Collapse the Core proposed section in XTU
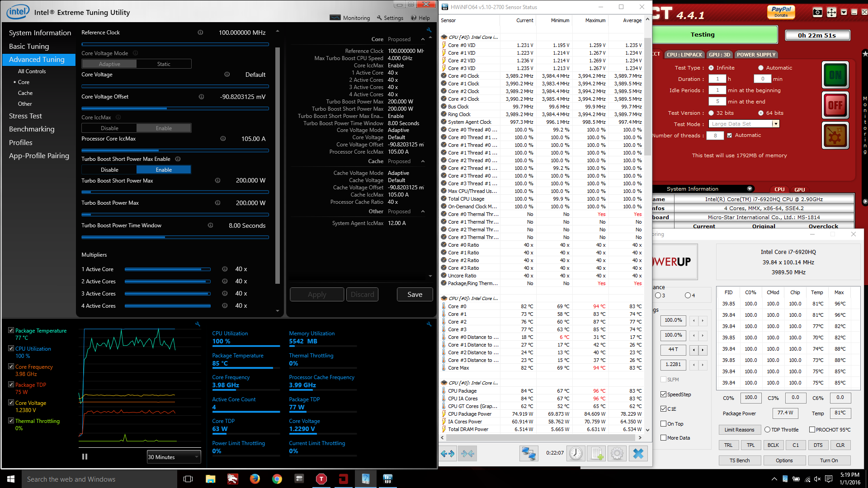Image resolution: width=868 pixels, height=488 pixels. (423, 39)
